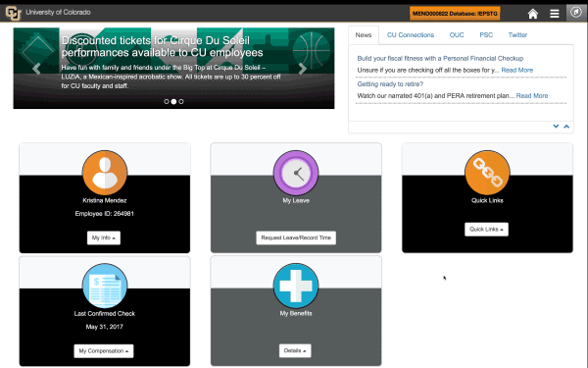Click the blue My Benefits cross icon
The width and height of the screenshot is (588, 368).
[296, 286]
